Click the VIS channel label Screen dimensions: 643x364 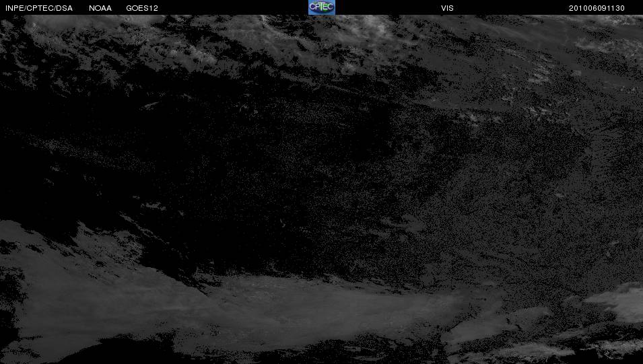click(447, 8)
